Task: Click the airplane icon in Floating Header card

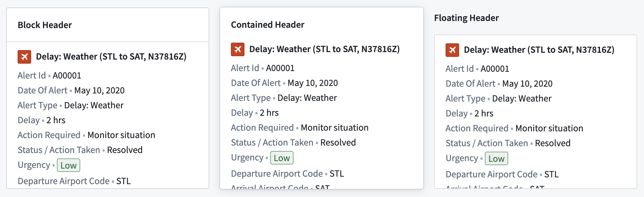Action: click(452, 50)
